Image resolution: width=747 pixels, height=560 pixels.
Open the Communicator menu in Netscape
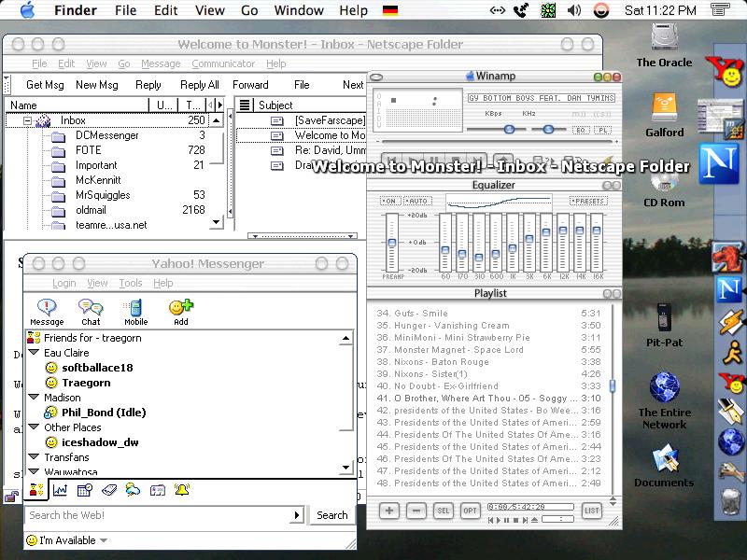223,63
